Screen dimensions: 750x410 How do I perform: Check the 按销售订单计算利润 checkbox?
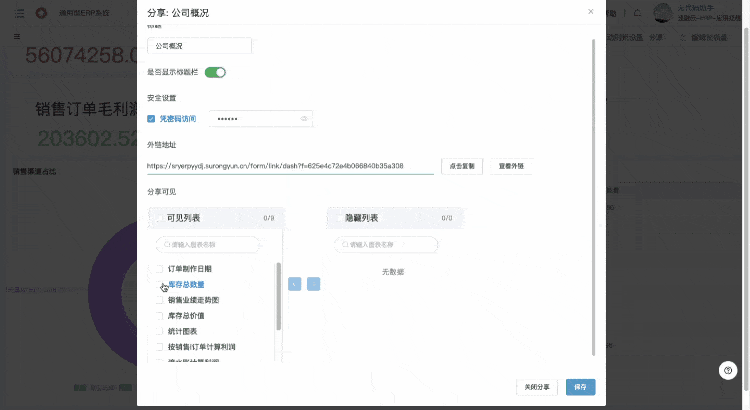pos(160,347)
